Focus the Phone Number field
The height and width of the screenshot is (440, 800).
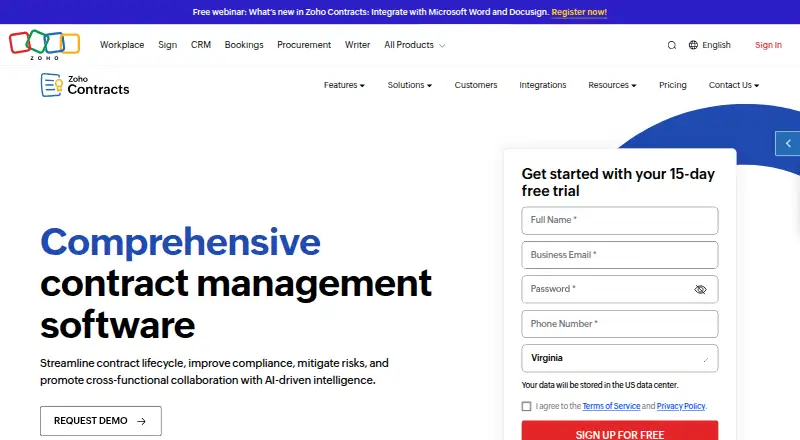[x=620, y=324]
